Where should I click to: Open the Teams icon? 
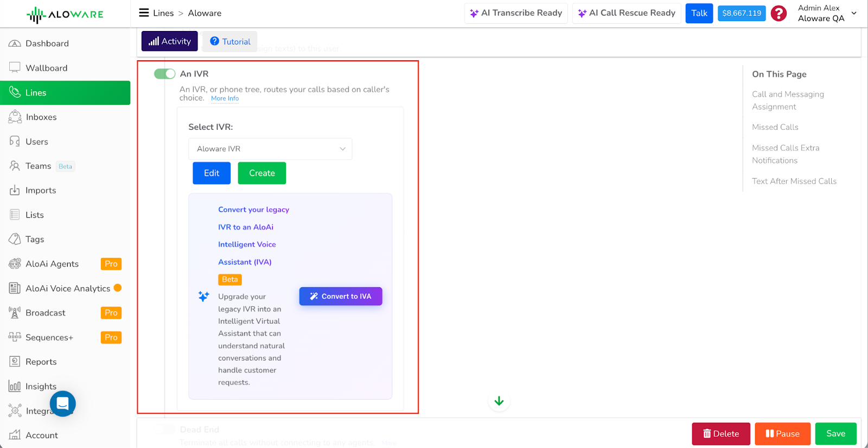15,166
